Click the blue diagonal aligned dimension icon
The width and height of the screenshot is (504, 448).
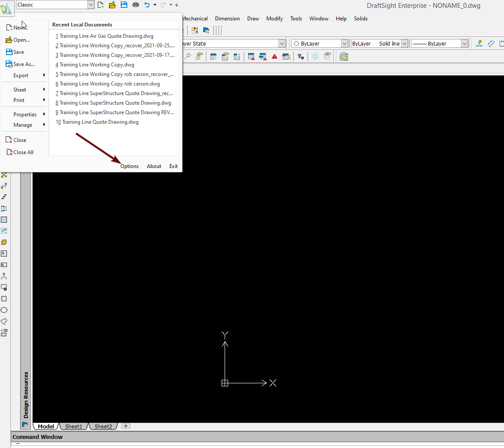(x=491, y=43)
